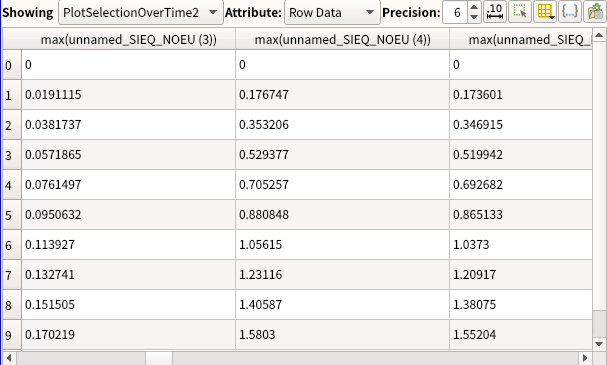Image resolution: width=607 pixels, height=365 pixels.
Task: Click the horizontal scrollbar thumb
Action: pos(159,358)
